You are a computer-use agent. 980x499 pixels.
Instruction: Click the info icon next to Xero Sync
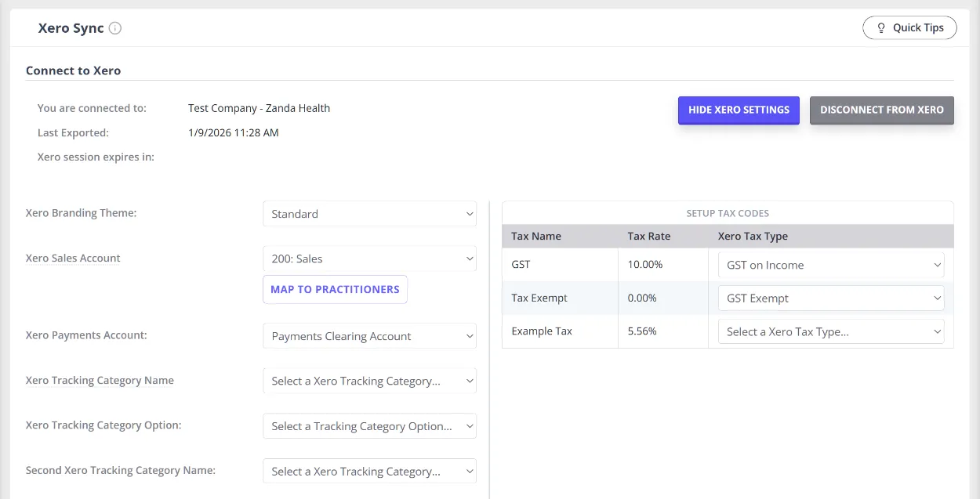tap(115, 28)
